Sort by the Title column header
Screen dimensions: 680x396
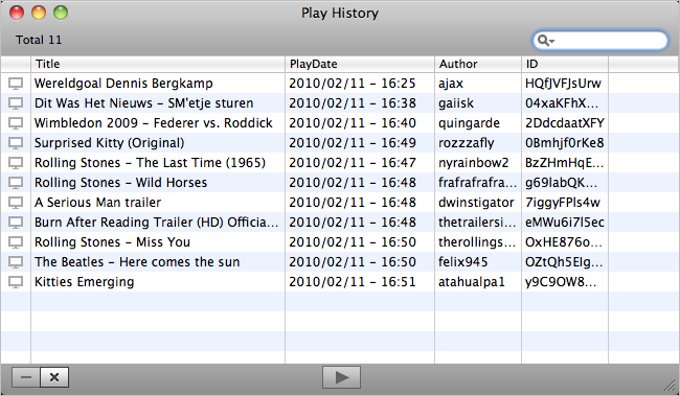tap(158, 64)
